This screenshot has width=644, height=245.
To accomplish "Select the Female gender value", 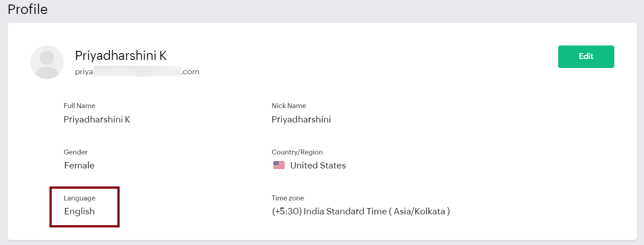I will click(x=79, y=165).
